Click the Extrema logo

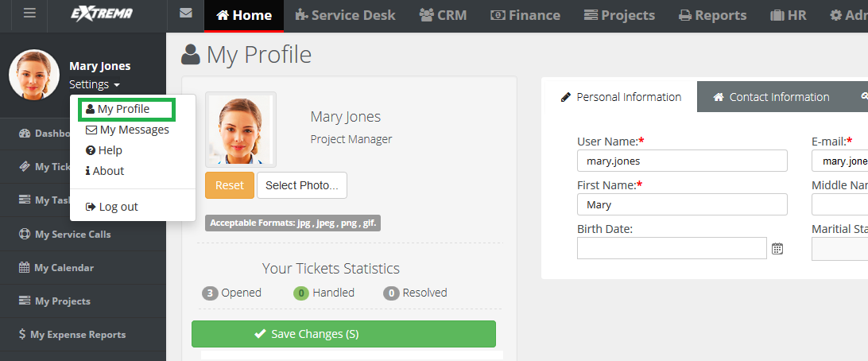tap(101, 14)
